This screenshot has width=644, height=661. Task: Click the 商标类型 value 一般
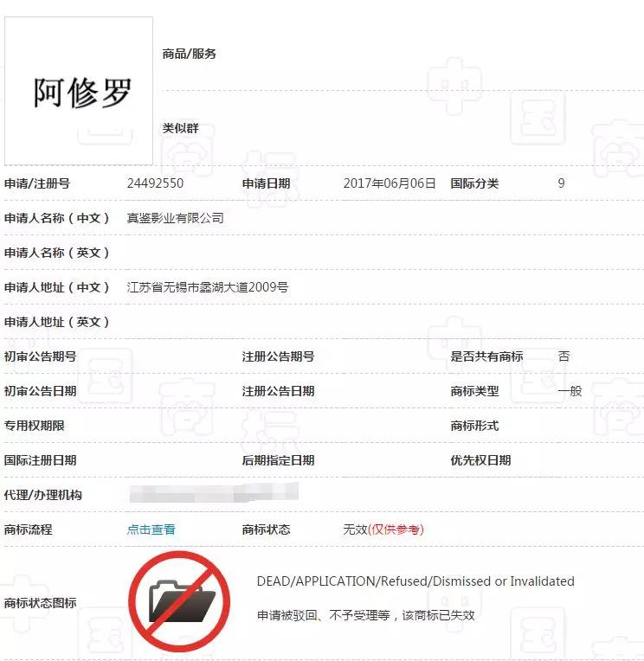570,391
